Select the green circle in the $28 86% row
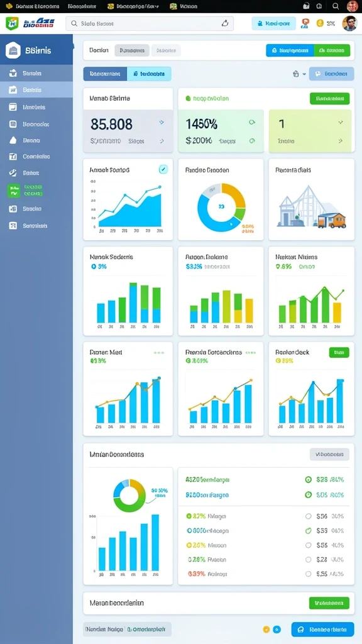The width and height of the screenshot is (362, 644). [308, 479]
